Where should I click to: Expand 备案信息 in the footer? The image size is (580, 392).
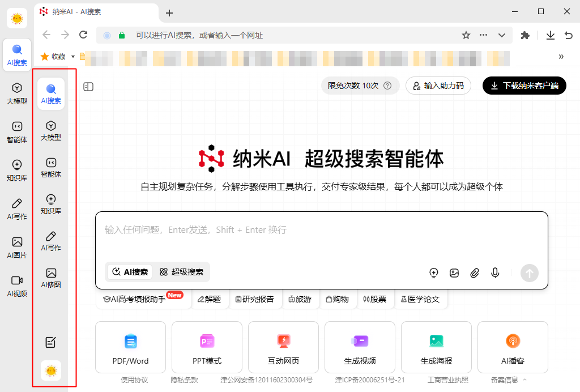tap(509, 380)
